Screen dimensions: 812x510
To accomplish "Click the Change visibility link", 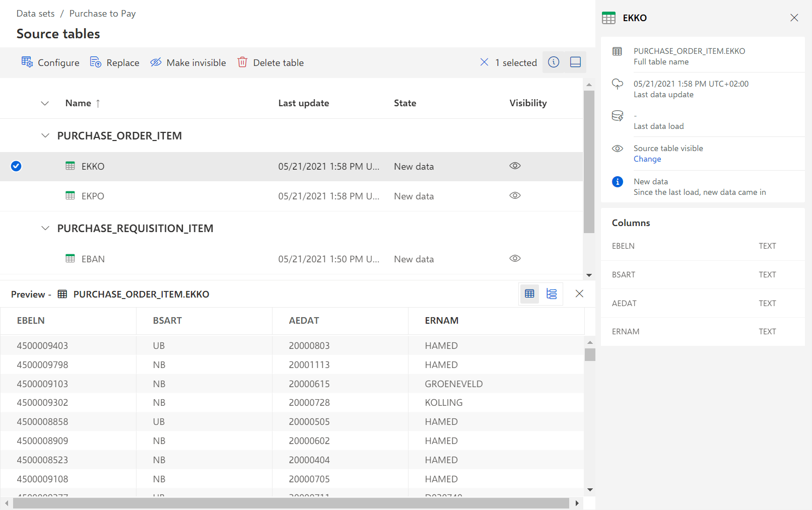I will pos(647,159).
